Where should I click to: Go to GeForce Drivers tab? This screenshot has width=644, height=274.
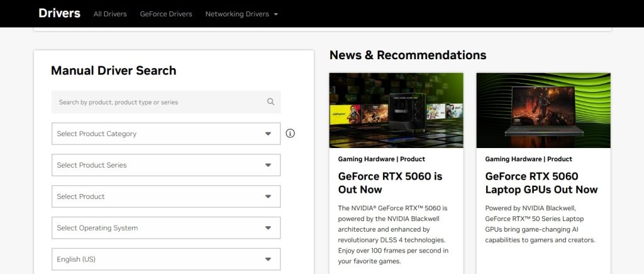tap(166, 14)
